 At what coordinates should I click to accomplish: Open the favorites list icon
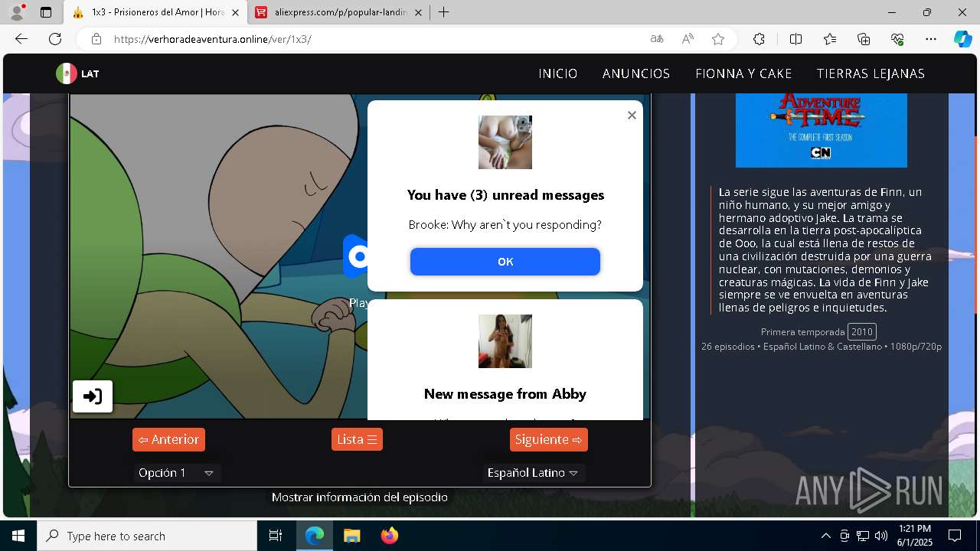830,39
